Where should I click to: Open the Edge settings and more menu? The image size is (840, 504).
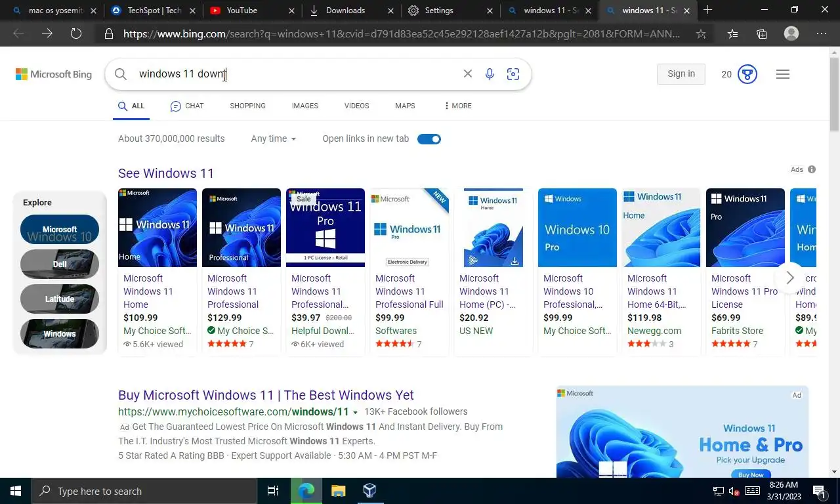[x=822, y=33]
